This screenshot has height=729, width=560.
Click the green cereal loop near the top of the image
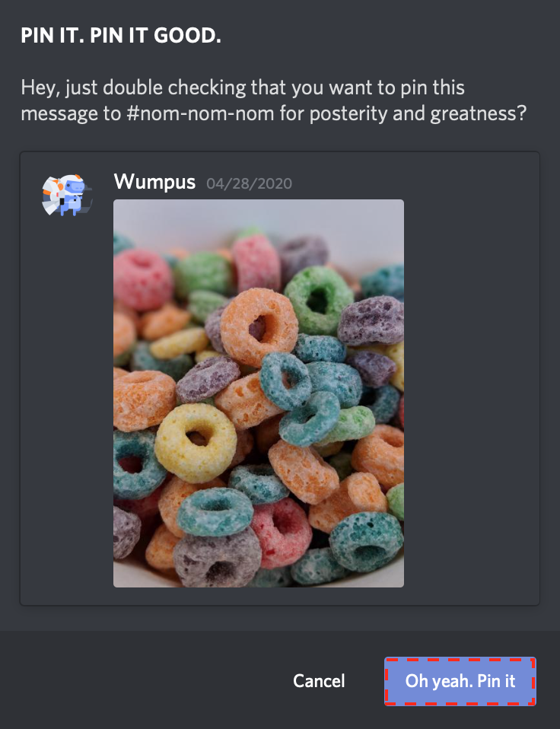point(319,301)
